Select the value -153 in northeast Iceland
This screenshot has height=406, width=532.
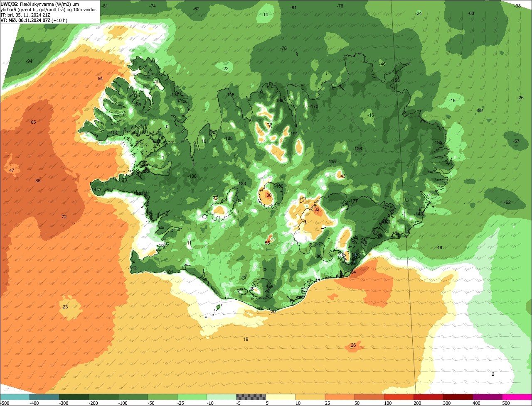point(395,80)
